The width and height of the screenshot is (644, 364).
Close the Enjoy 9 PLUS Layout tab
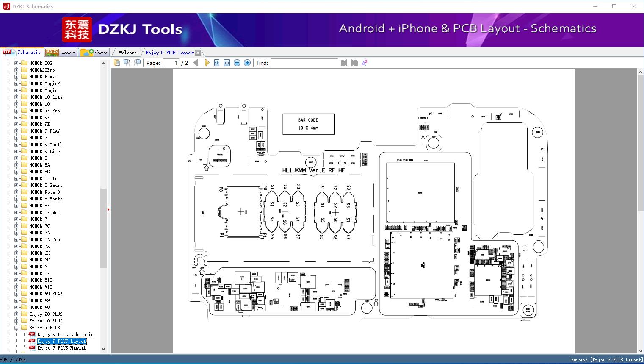198,53
